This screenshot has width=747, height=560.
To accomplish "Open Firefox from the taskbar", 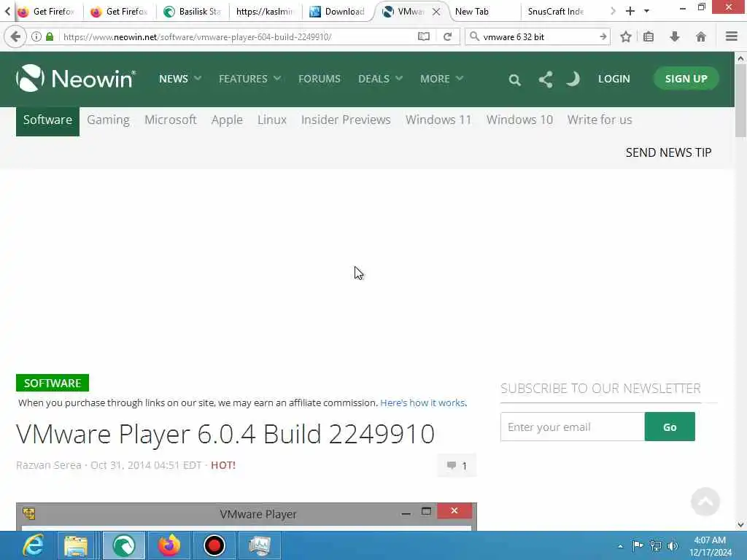I will pos(169,545).
